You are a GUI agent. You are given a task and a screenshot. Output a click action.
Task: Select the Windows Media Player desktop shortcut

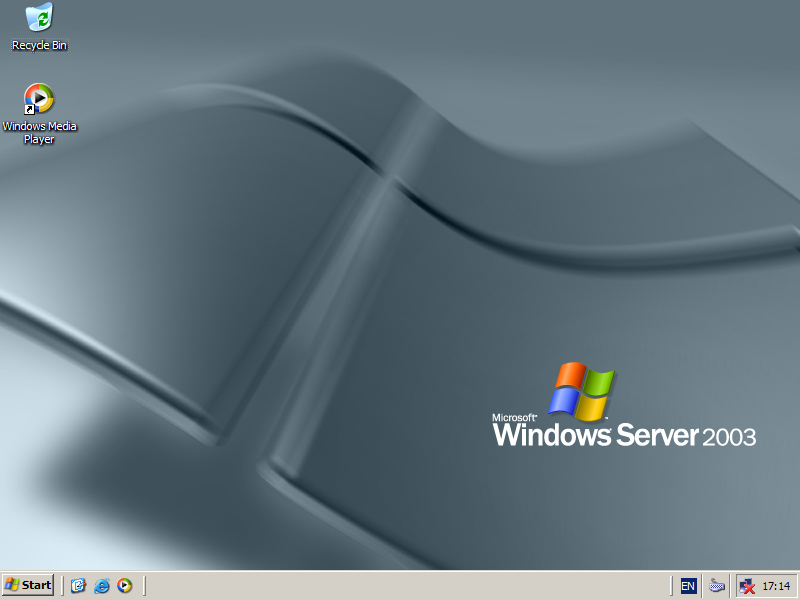coord(39,113)
